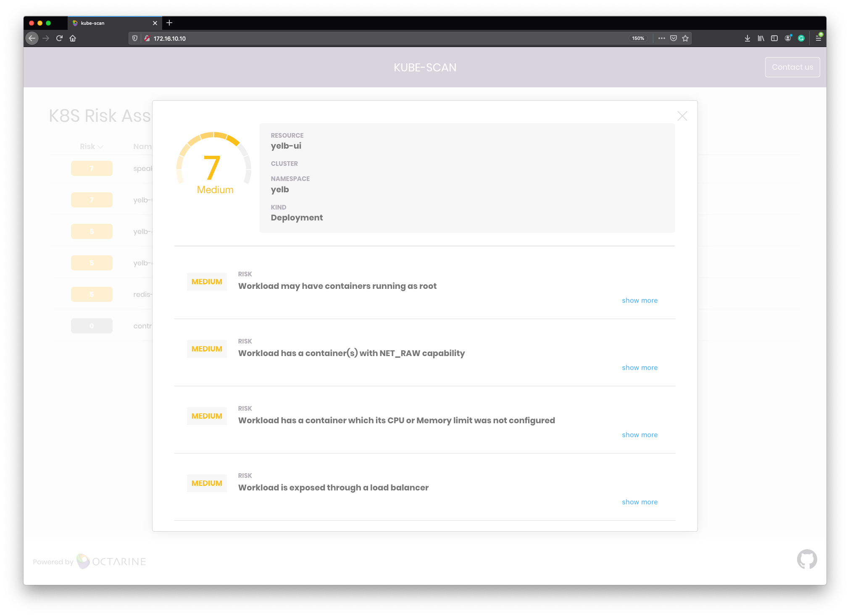View the downloads list
This screenshot has height=616, width=850.
coord(747,38)
